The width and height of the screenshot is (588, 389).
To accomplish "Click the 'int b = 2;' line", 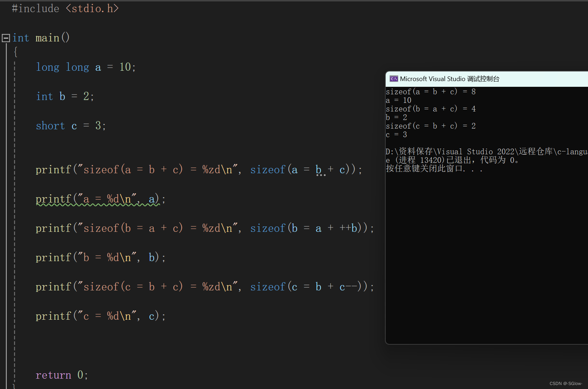I will coord(65,96).
